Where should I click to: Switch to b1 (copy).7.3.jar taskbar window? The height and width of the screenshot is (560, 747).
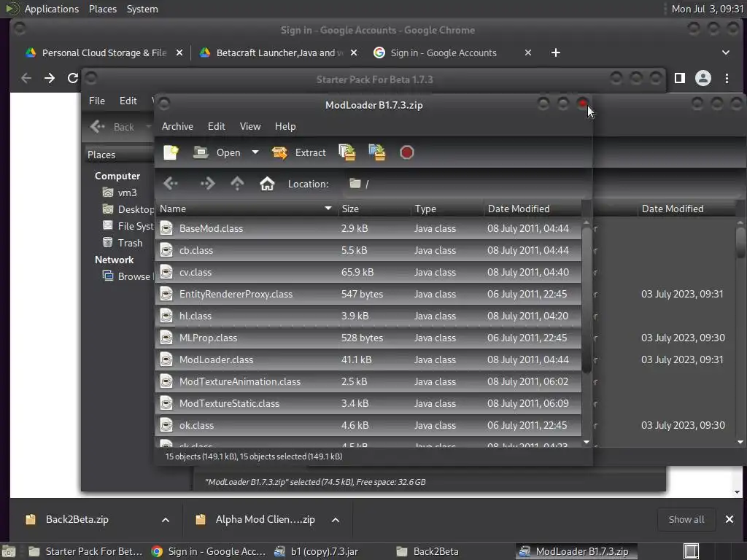pyautogui.click(x=316, y=551)
